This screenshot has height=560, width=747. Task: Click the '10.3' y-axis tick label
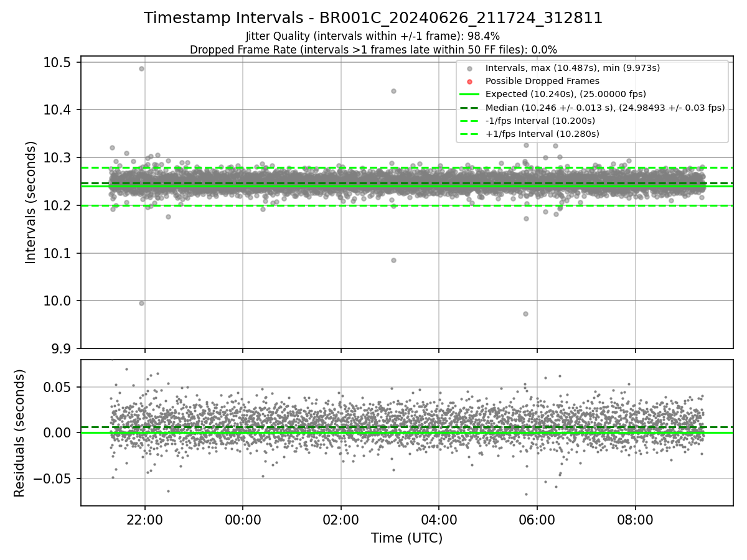[x=59, y=158]
